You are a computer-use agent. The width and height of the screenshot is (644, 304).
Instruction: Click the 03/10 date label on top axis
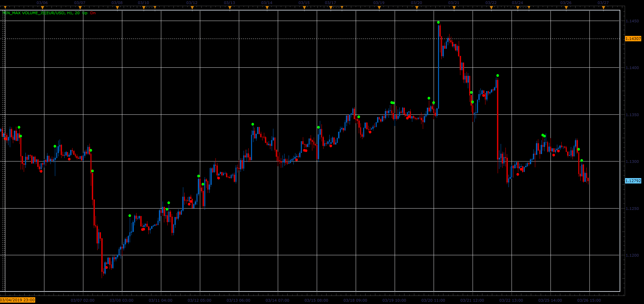144,3
